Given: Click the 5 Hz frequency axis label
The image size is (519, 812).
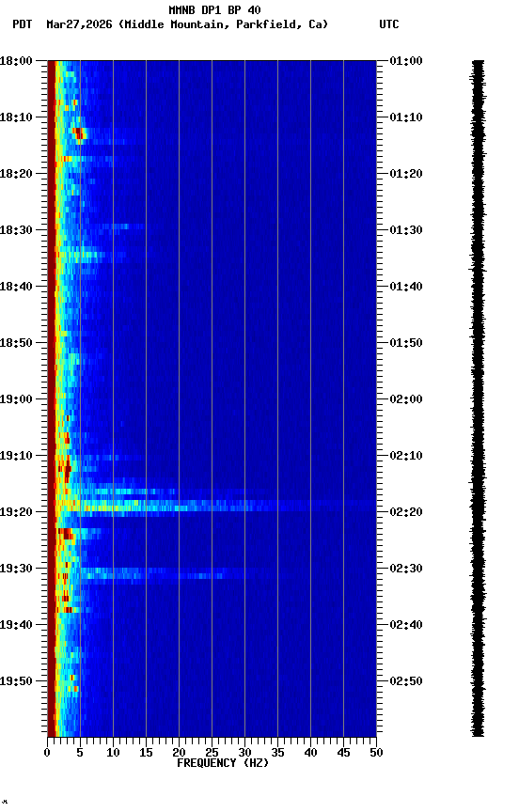Looking at the screenshot, I should pyautogui.click(x=80, y=753).
